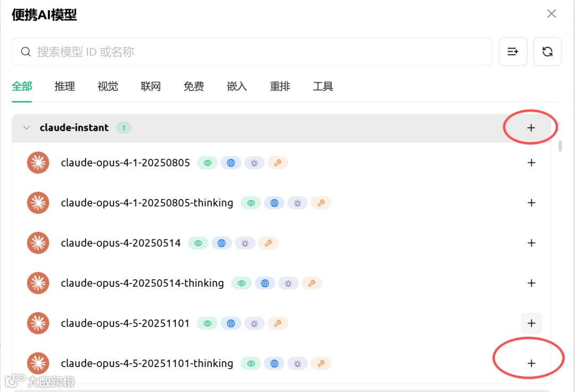Viewport: 575px width, 392px height.
Task: Focus the model ID search field
Action: point(252,52)
